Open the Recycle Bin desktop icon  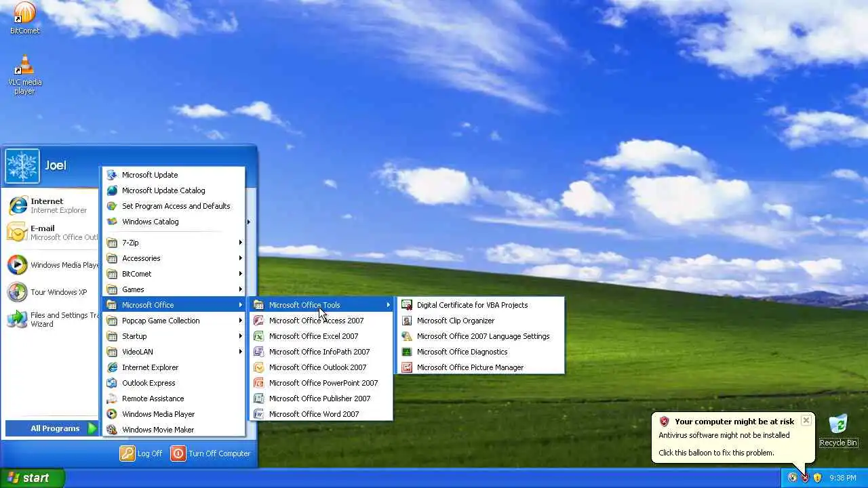click(x=838, y=424)
